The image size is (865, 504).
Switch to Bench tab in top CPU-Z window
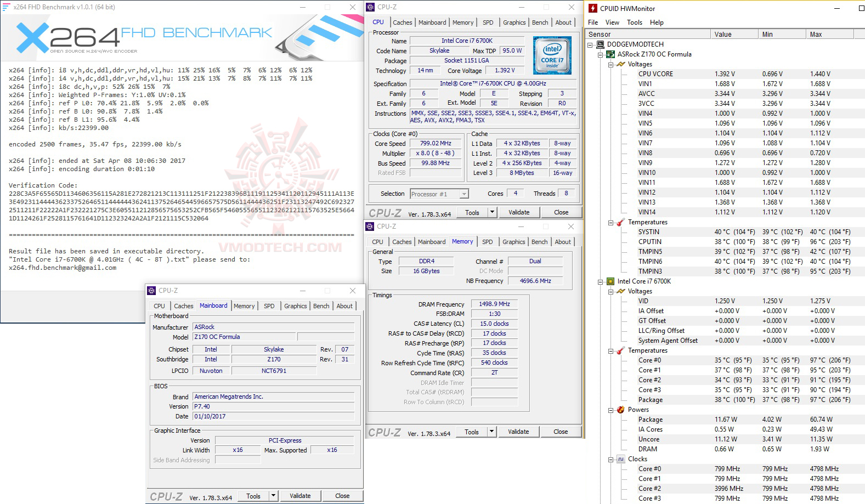pyautogui.click(x=540, y=22)
